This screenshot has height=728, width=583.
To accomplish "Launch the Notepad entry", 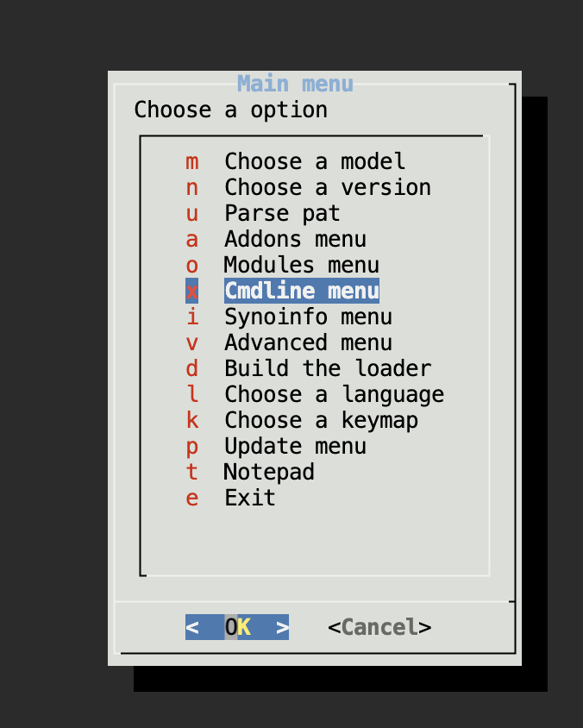I will click(269, 473).
